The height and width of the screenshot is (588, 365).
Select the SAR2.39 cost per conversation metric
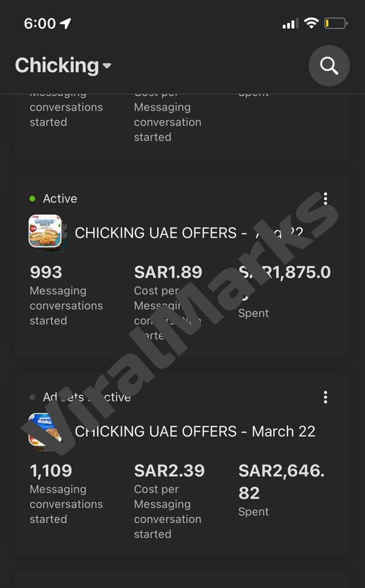(x=169, y=471)
